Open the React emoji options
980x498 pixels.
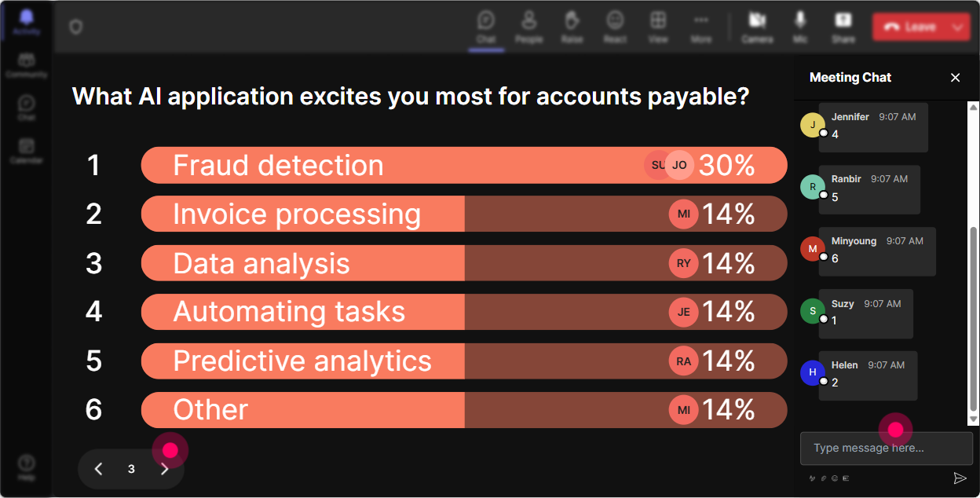point(615,27)
